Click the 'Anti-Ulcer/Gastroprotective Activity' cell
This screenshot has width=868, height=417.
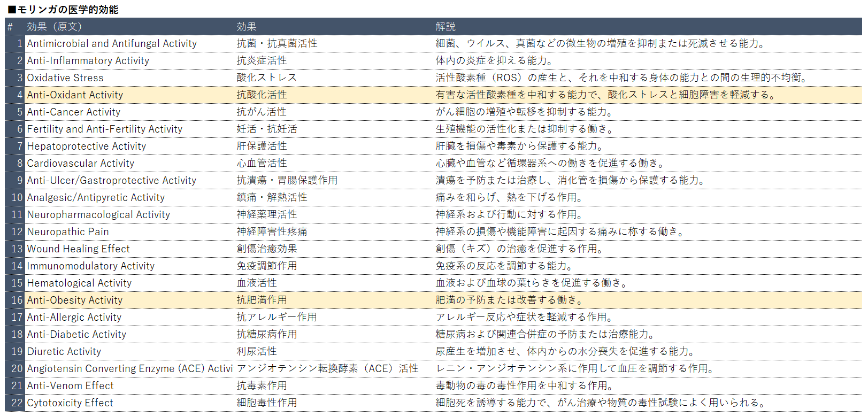point(130,181)
